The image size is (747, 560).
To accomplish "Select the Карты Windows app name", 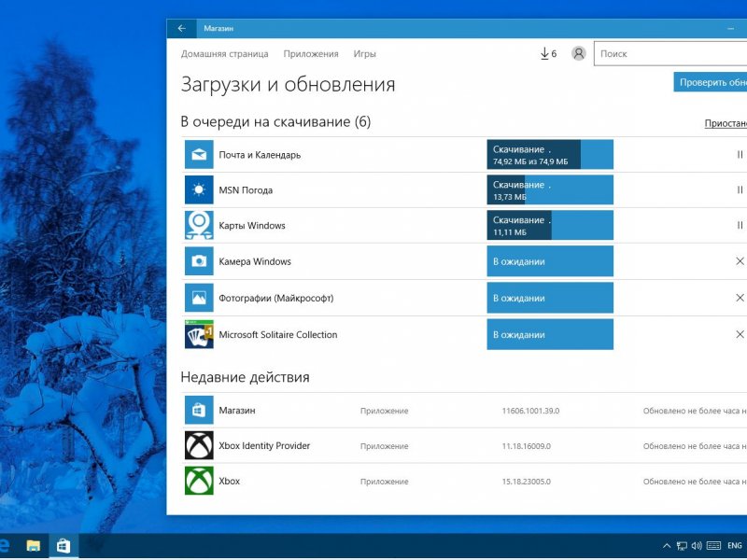I will 252,225.
